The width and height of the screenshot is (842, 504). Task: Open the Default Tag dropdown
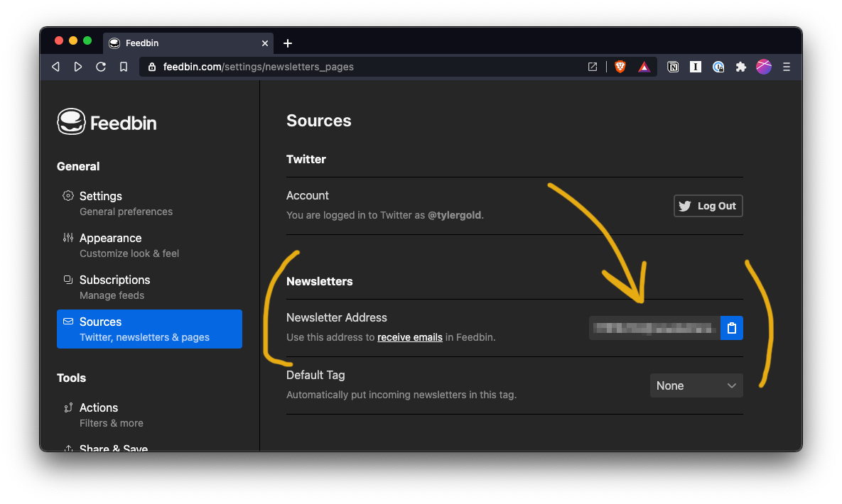pos(696,385)
